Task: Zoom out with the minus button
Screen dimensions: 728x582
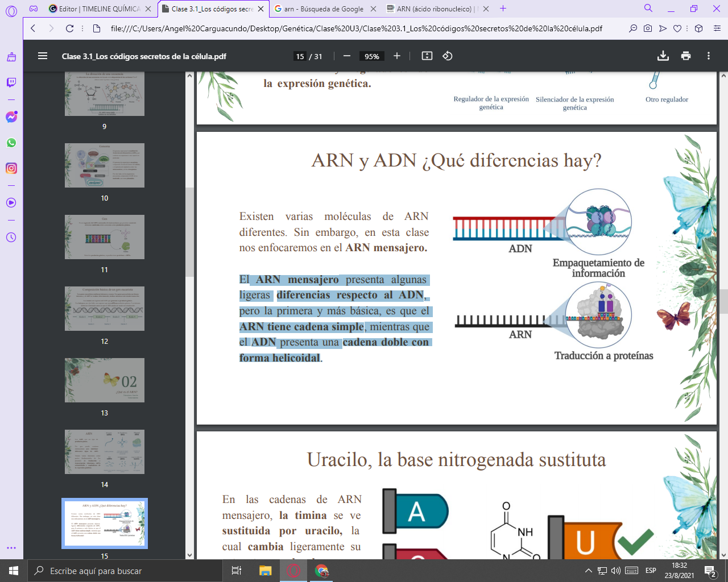Action: (x=347, y=56)
